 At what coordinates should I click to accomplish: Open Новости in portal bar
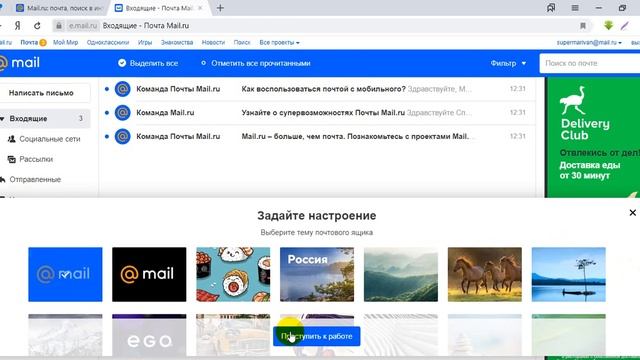(x=213, y=42)
